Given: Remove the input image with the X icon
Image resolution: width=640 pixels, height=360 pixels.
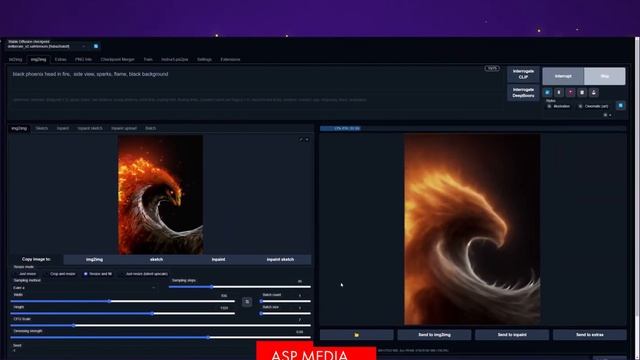Looking at the screenshot, I should point(307,140).
